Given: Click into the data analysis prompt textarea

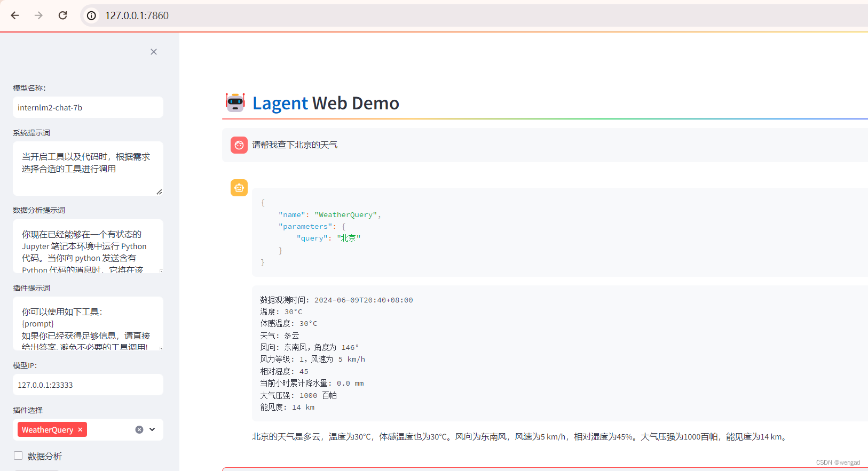Looking at the screenshot, I should coord(88,246).
